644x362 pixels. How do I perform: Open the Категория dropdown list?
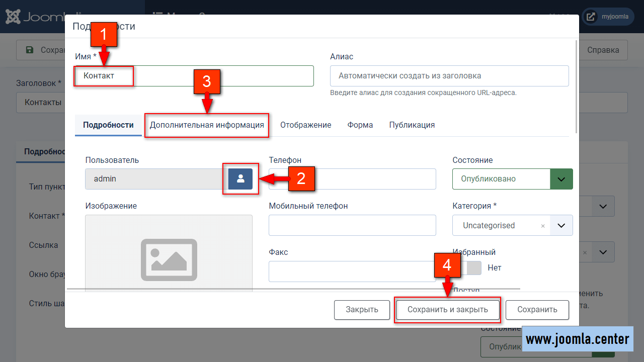coord(561,226)
